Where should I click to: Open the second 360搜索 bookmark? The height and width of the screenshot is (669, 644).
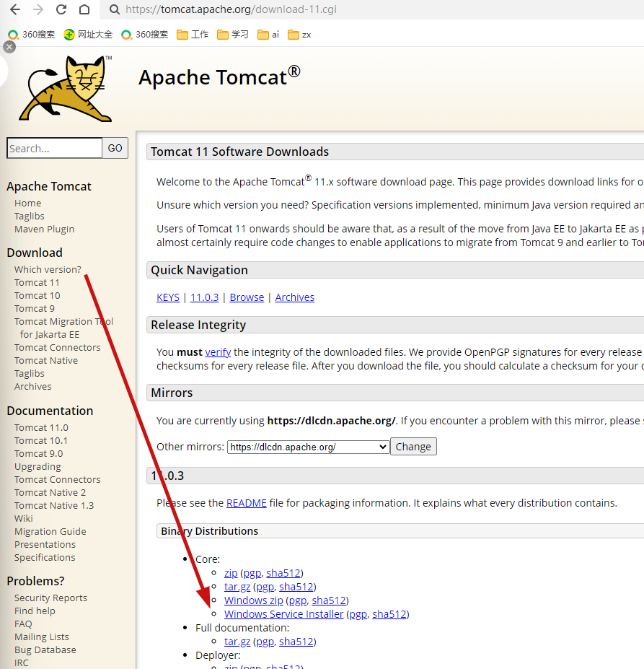[144, 35]
